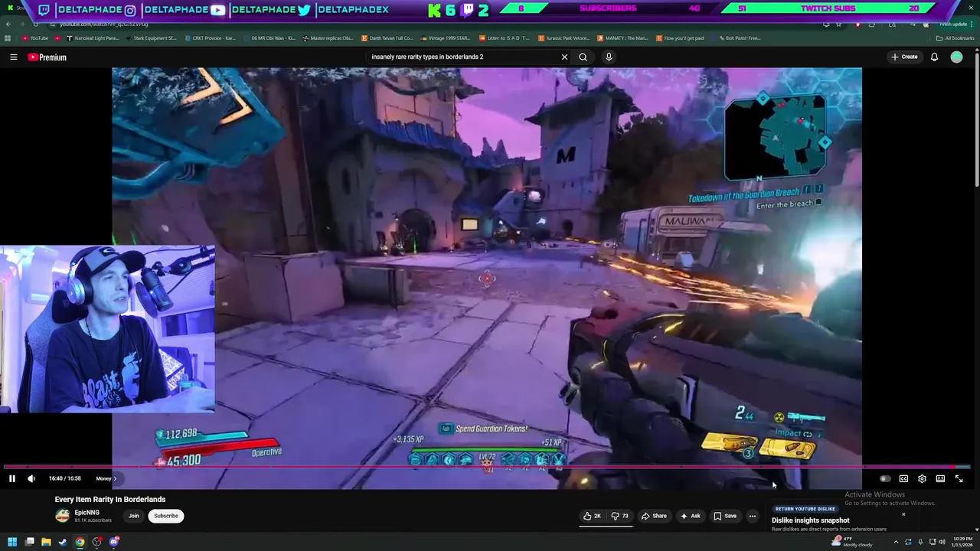980x551 pixels.
Task: Dislike the video (73)
Action: pos(620,516)
